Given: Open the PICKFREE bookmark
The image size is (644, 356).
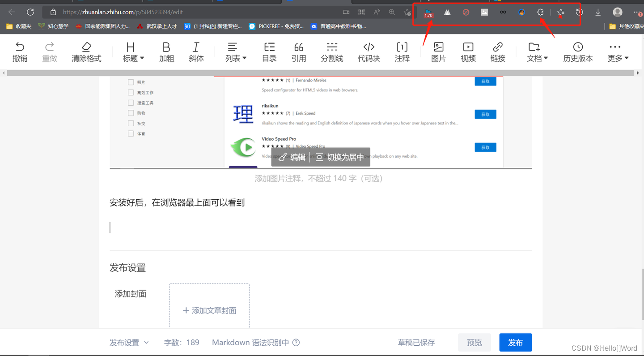Looking at the screenshot, I should (276, 26).
